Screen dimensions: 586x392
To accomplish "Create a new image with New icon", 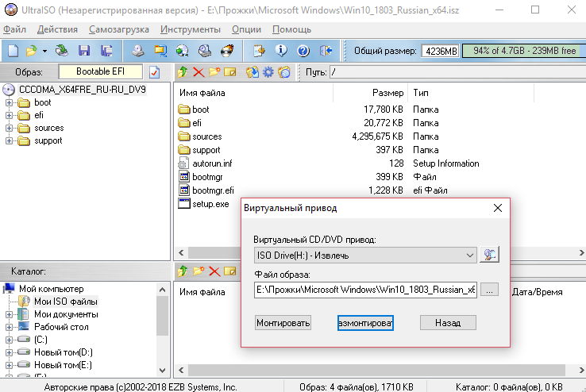I will point(13,51).
